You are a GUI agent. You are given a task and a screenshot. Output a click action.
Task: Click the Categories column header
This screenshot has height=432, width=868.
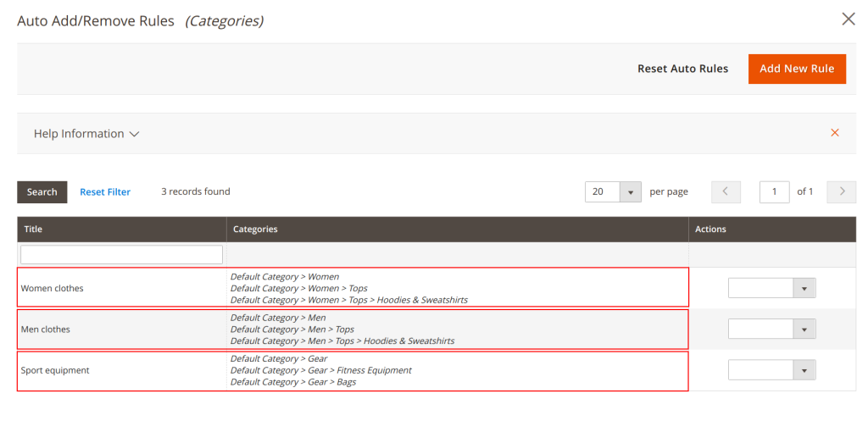click(x=255, y=230)
